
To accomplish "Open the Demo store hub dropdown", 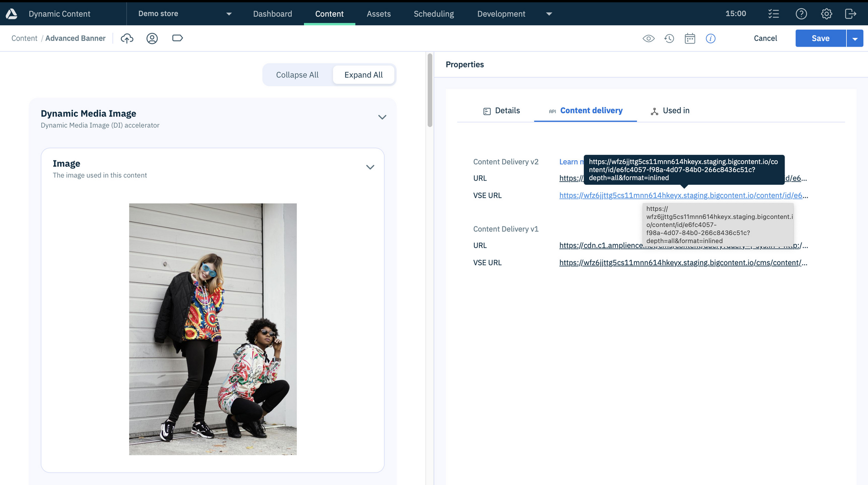I will [x=185, y=14].
